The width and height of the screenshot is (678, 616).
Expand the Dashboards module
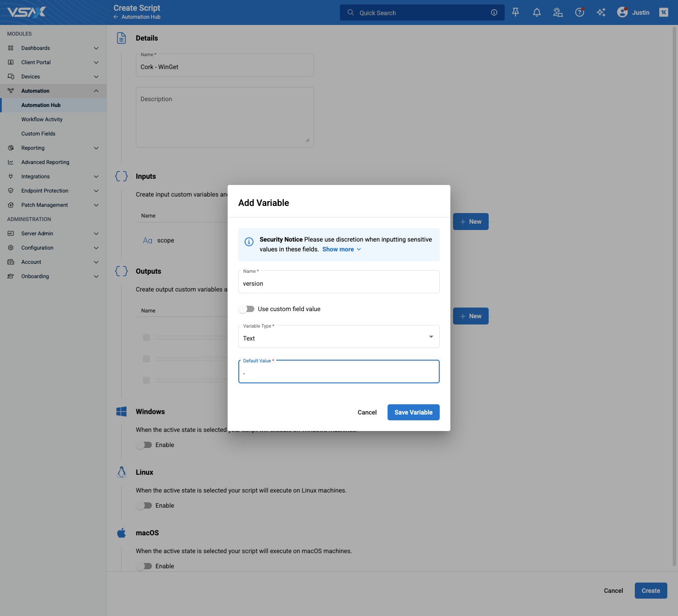[x=53, y=48]
